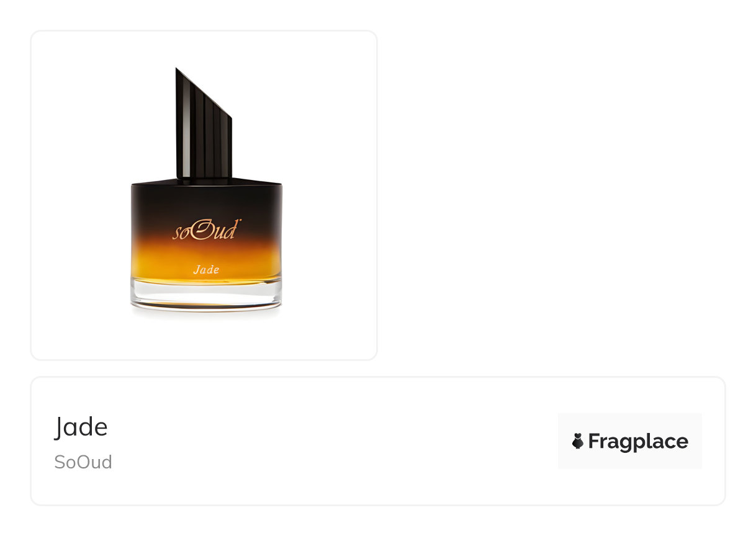The image size is (756, 536).
Task: Click the empty area right of image card
Action: click(565, 195)
